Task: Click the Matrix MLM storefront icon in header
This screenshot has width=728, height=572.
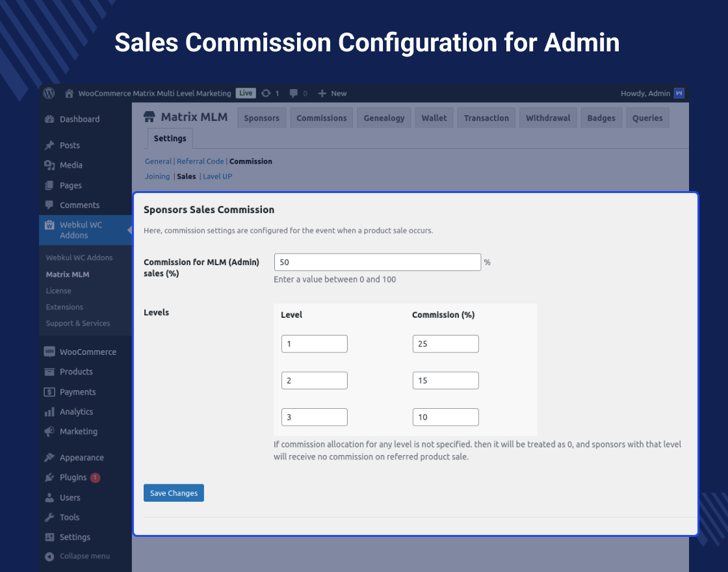Action: pyautogui.click(x=148, y=116)
